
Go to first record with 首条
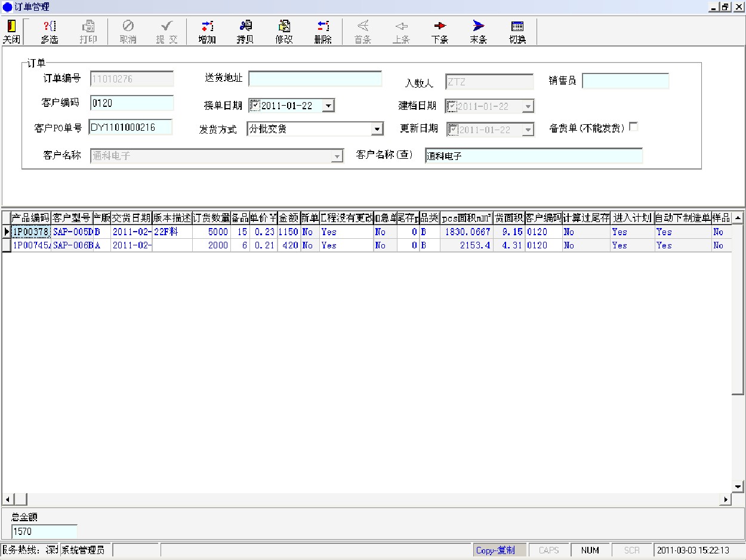point(362,32)
